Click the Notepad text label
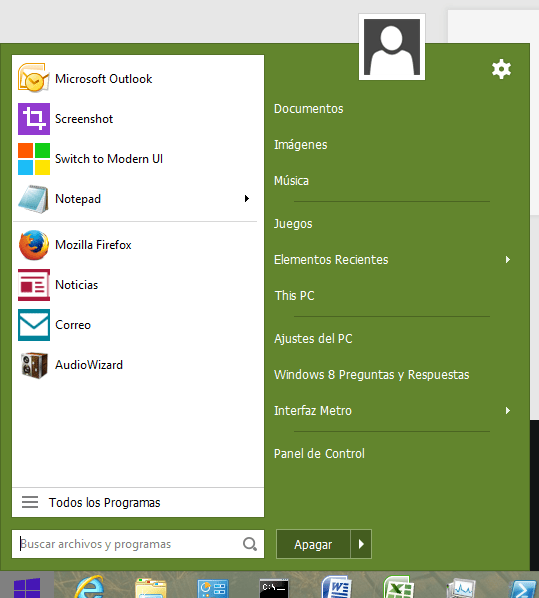 pyautogui.click(x=78, y=199)
